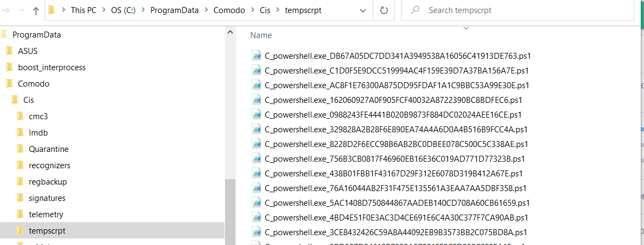The height and width of the screenshot is (245, 644).
Task: Click the file icon of the DB67A05DC7DD341A .ps1 script
Action: (x=257, y=56)
